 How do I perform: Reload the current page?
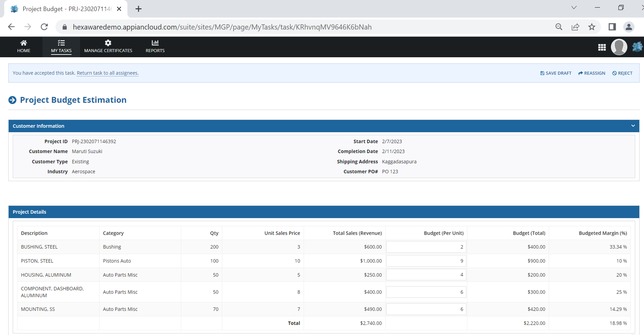(x=44, y=27)
